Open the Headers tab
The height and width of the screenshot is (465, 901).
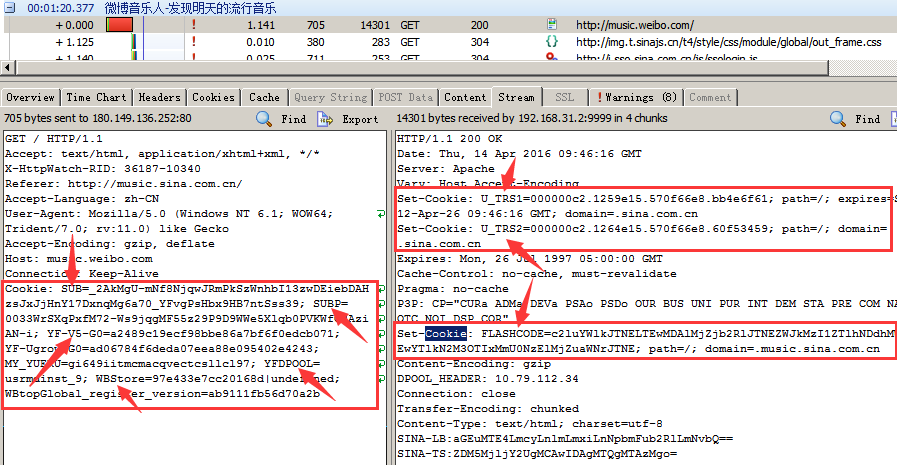coord(160,97)
